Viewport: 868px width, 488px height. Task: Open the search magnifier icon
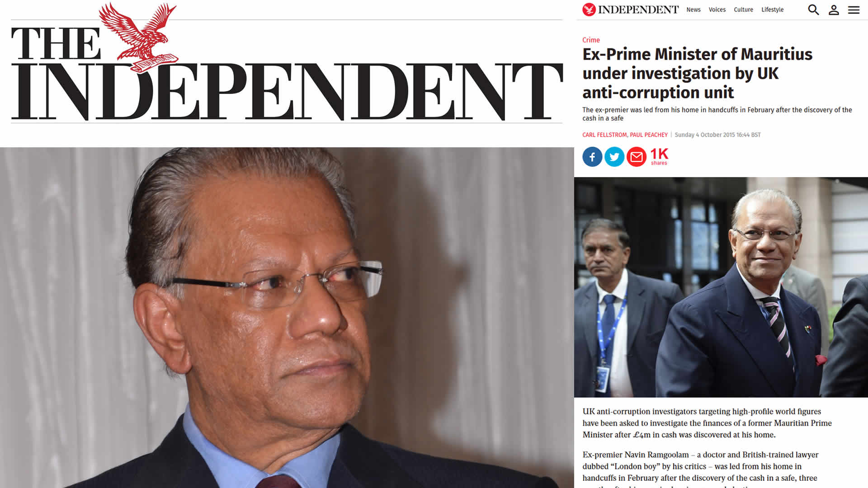[813, 9]
